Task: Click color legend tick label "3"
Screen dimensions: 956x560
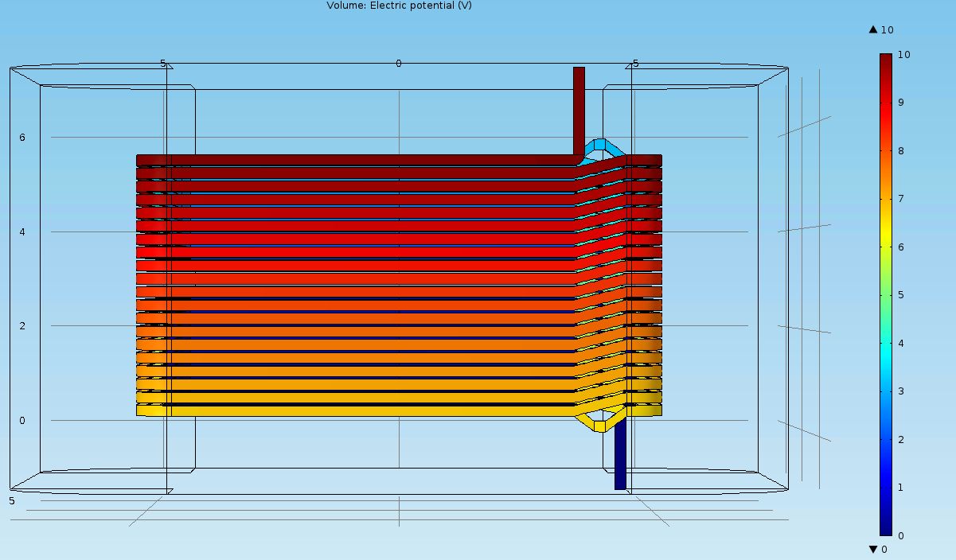Action: (900, 391)
